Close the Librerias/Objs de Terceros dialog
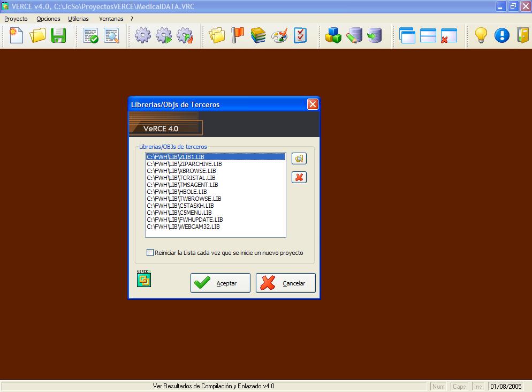The height and width of the screenshot is (392, 532). (313, 104)
